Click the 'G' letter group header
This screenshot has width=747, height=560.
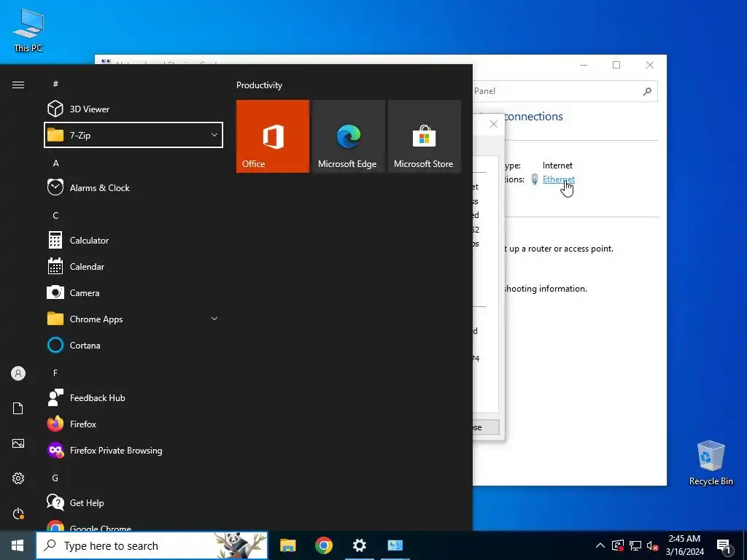point(55,478)
